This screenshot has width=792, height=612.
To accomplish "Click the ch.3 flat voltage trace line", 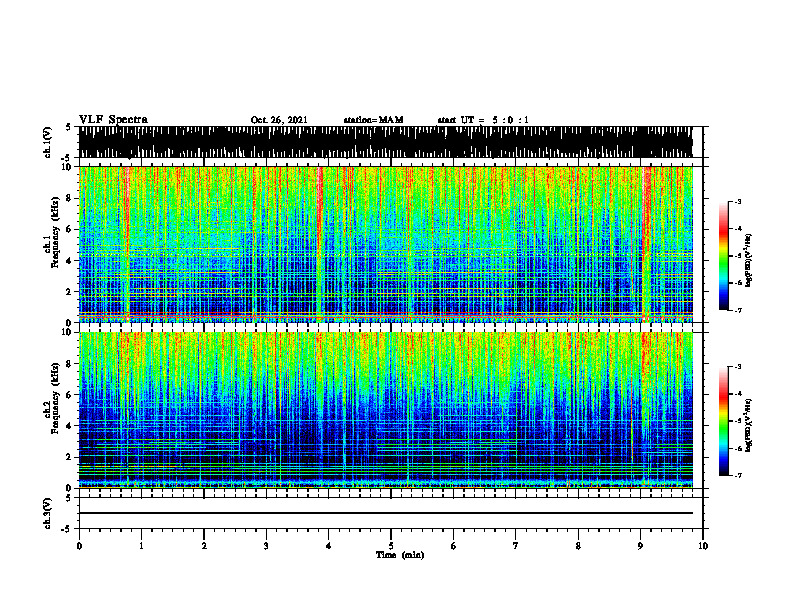I will point(385,513).
